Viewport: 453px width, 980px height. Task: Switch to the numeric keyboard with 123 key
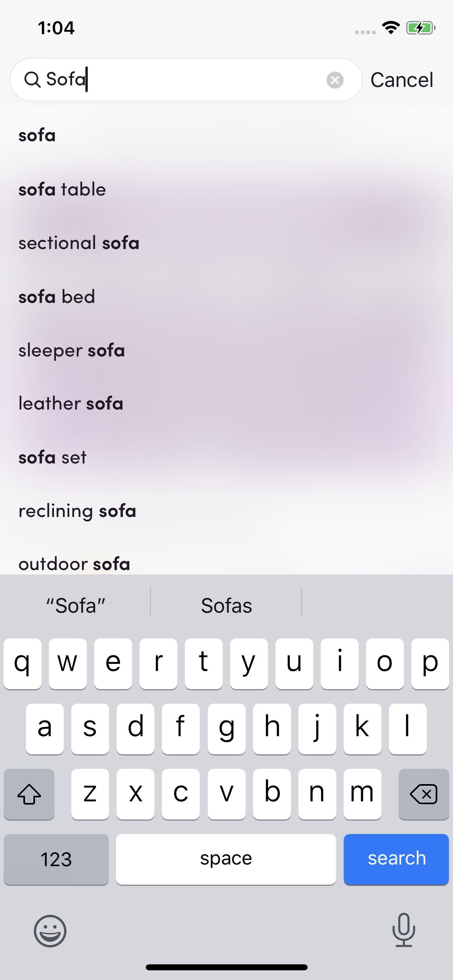coord(56,859)
